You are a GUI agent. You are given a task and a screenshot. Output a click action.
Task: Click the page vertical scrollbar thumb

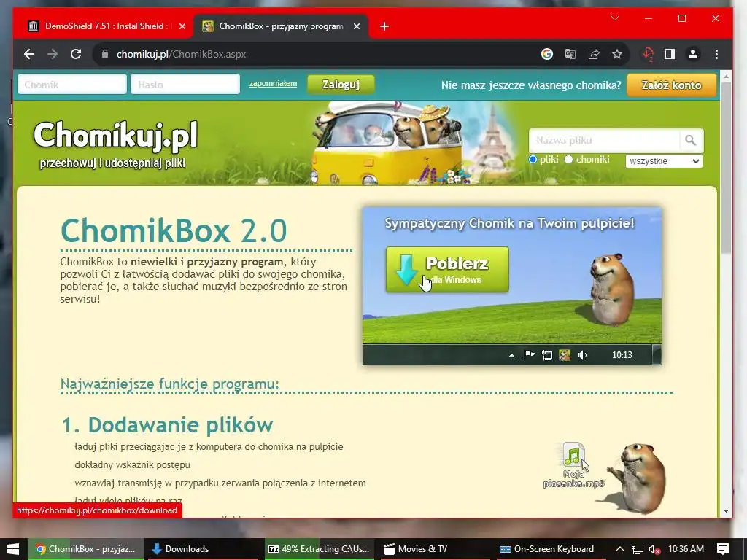[x=726, y=168]
